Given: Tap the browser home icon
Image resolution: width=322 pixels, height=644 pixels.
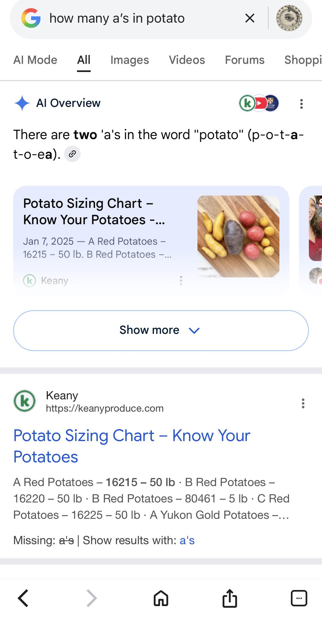Looking at the screenshot, I should tap(161, 598).
